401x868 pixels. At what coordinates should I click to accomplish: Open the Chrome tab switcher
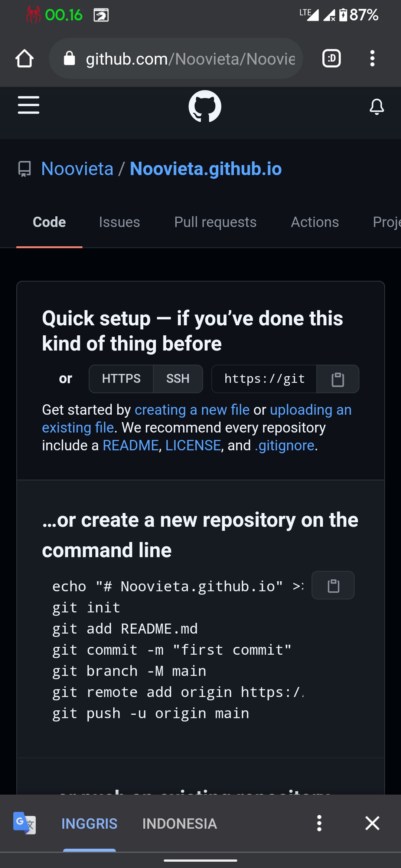click(332, 59)
